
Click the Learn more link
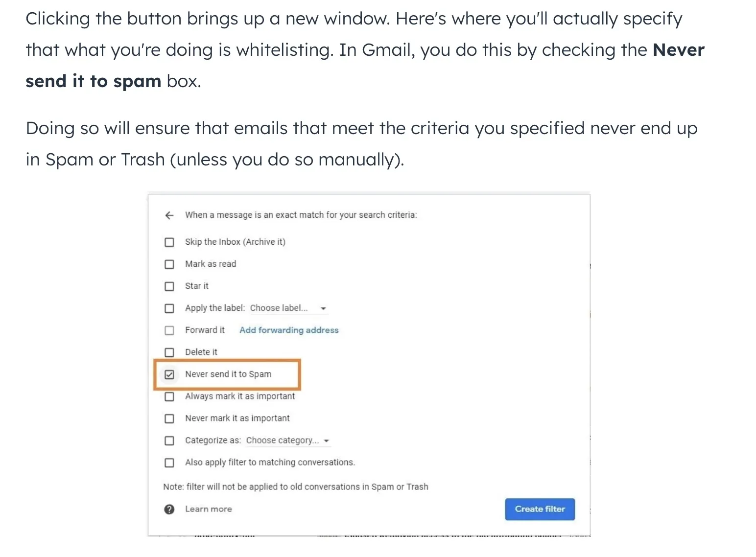click(209, 509)
